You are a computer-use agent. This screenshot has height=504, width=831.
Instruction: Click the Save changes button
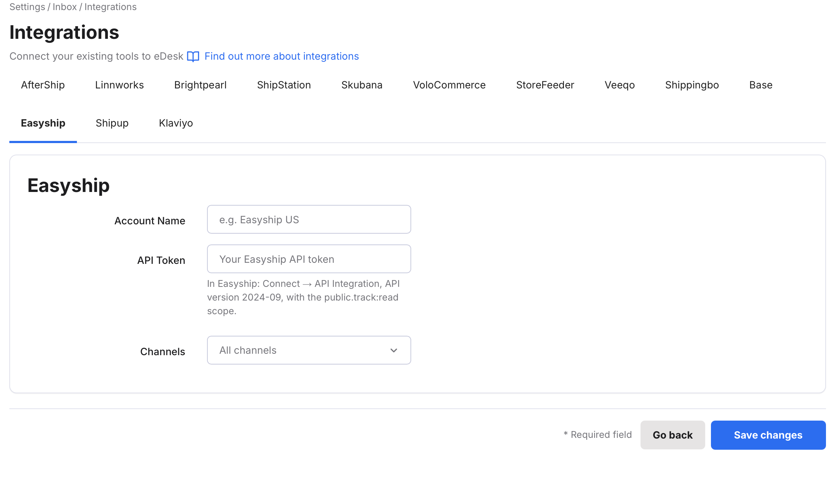point(768,435)
